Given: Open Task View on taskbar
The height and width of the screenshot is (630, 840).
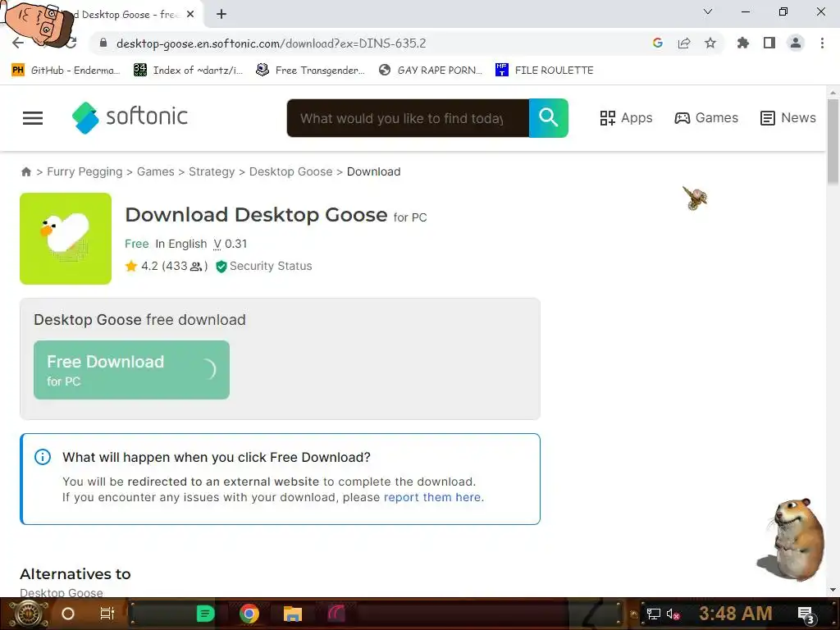Looking at the screenshot, I should point(107,614).
